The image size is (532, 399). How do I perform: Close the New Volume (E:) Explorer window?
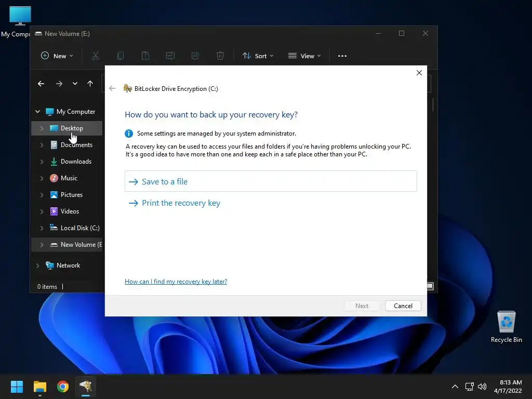click(425, 33)
